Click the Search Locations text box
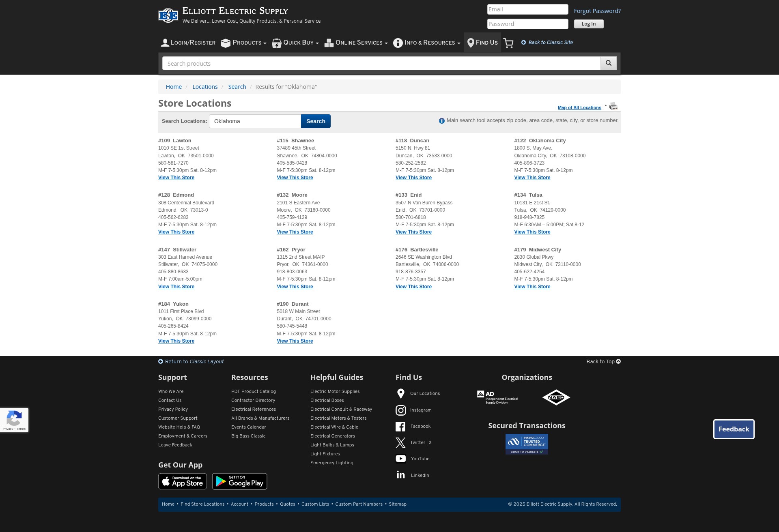This screenshot has width=779, height=532. click(255, 121)
